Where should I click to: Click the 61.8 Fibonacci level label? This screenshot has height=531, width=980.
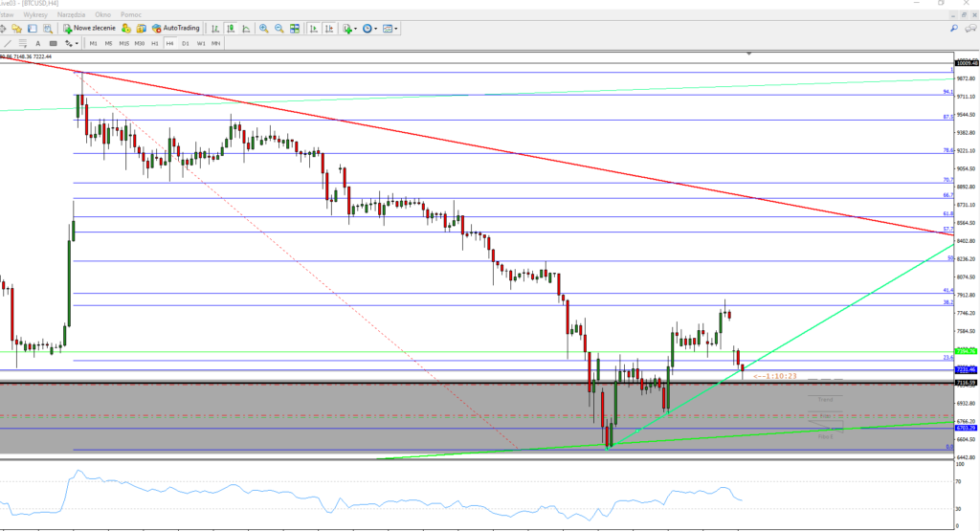[x=948, y=213]
